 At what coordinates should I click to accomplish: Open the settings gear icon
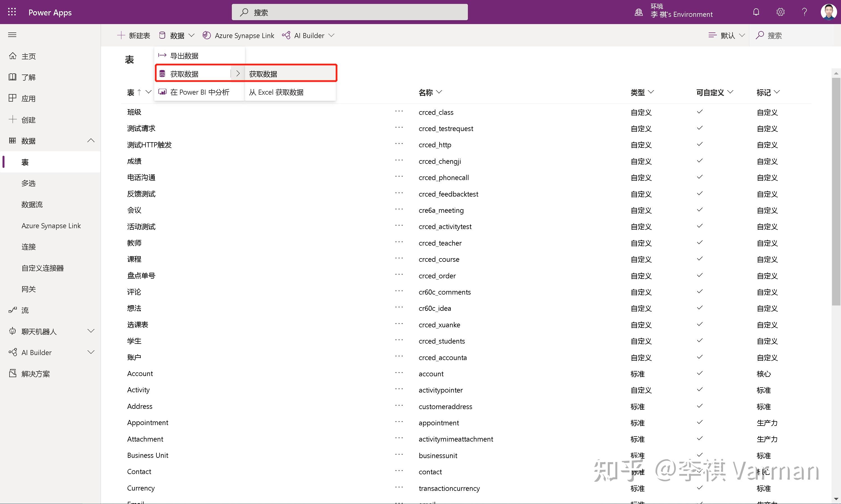pos(780,12)
